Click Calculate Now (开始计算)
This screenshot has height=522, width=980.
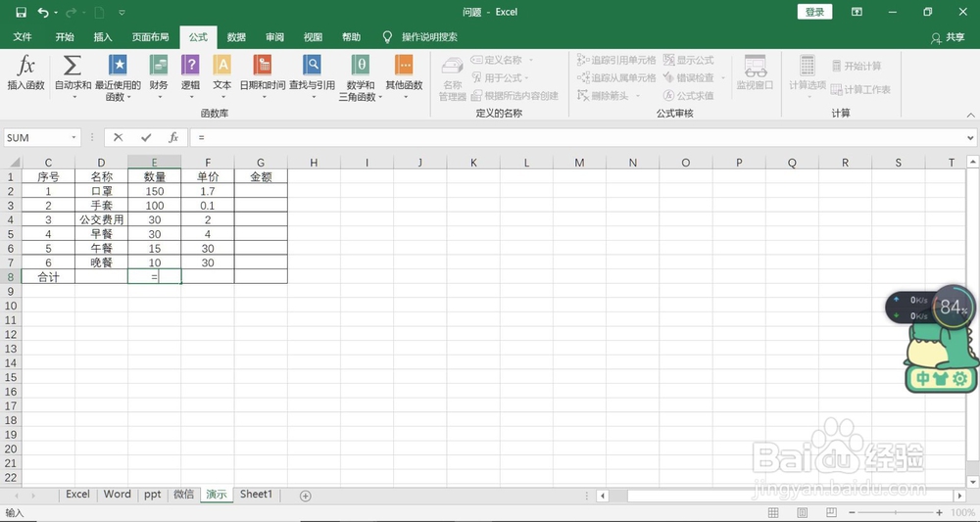pyautogui.click(x=856, y=66)
